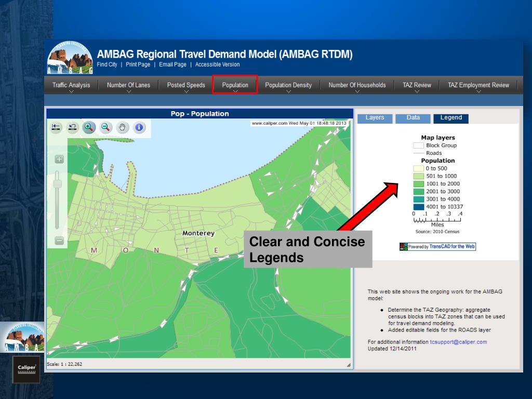Open the TAZ Employment Review menu
This screenshot has height=399, width=532.
(478, 85)
